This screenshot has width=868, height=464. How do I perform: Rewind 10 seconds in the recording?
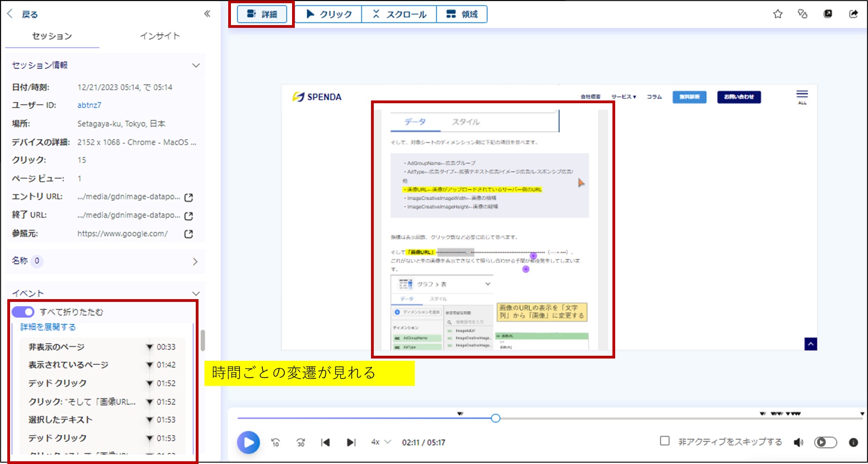click(275, 442)
